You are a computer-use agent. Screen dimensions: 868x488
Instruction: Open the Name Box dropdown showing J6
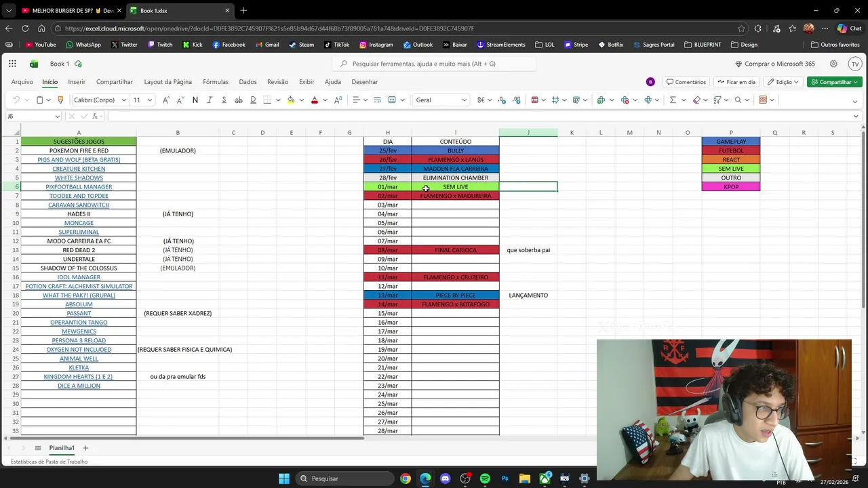pos(57,116)
